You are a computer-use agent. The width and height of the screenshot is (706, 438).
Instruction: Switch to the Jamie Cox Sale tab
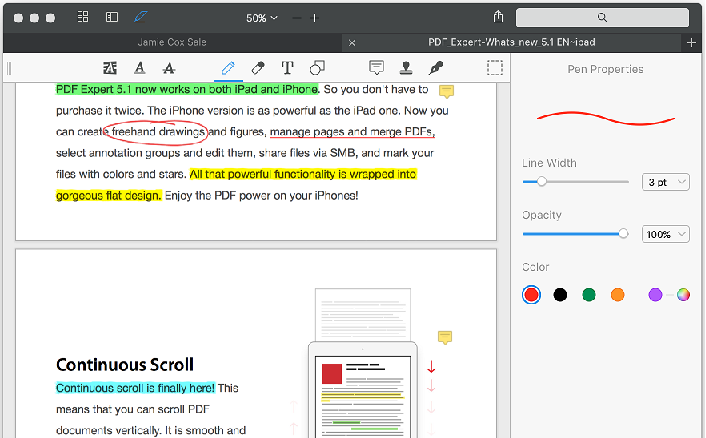pyautogui.click(x=172, y=42)
